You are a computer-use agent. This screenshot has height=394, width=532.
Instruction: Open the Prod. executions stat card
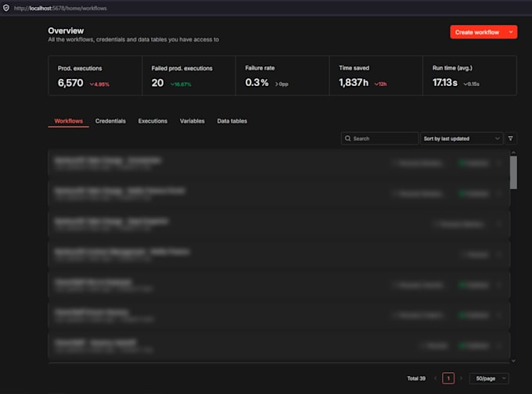click(95, 76)
